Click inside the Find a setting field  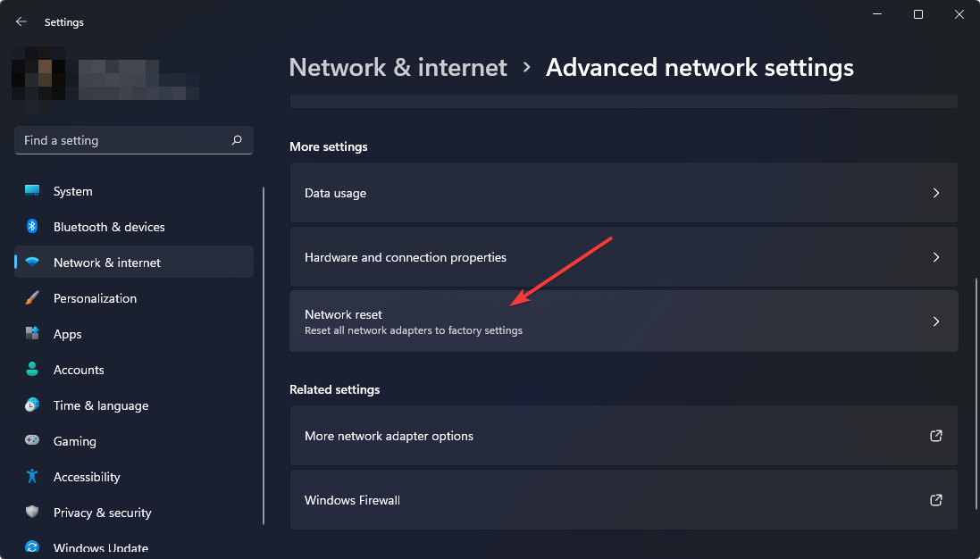point(116,140)
